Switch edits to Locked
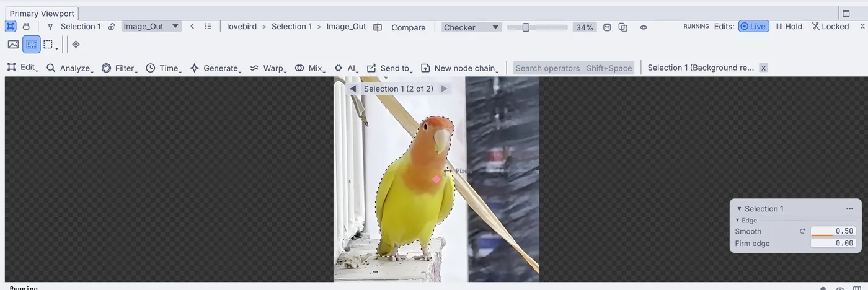Viewport: 868px width, 290px height. pos(830,26)
